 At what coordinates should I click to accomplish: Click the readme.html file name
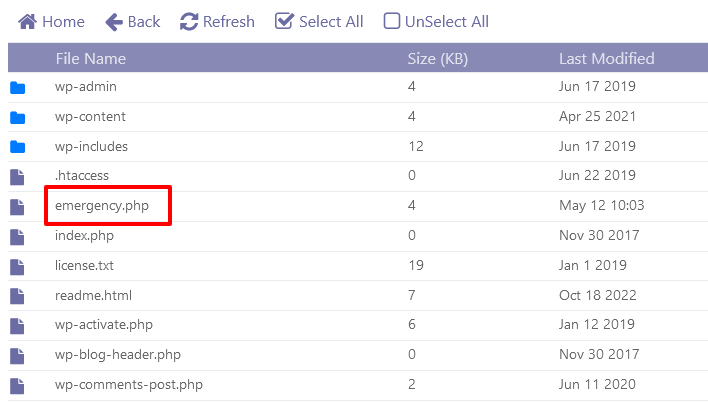[x=93, y=295]
